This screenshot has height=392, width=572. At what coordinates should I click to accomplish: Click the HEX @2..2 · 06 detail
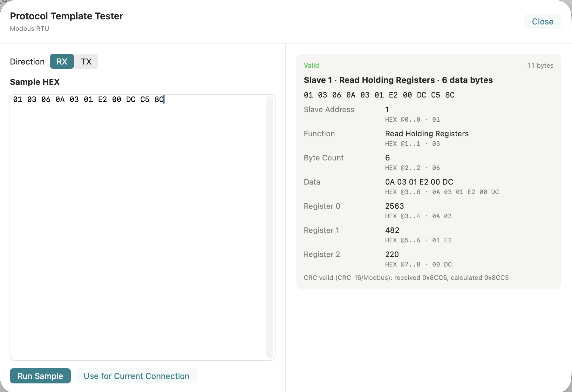click(x=412, y=168)
